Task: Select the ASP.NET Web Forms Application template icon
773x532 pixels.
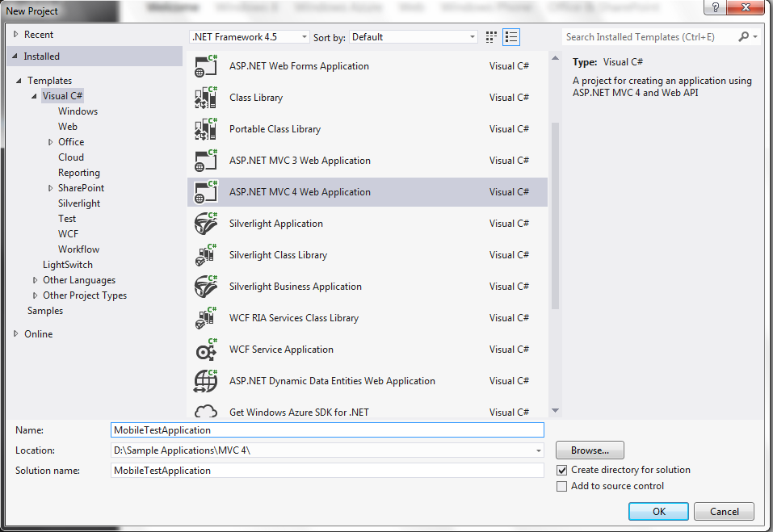Action: tap(204, 65)
